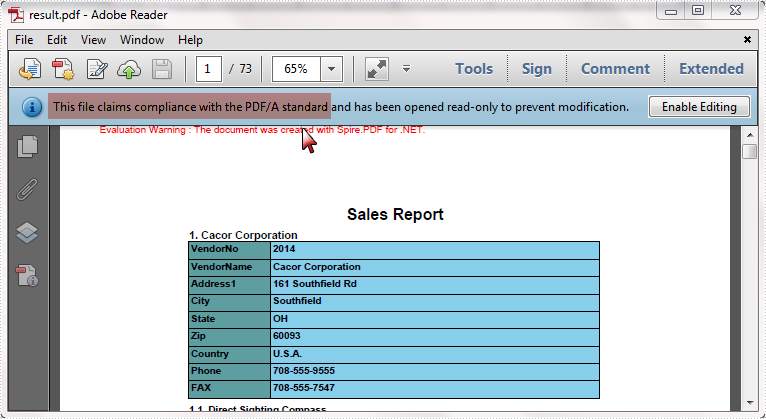Click the page number input field
Image resolution: width=766 pixels, height=419 pixels.
click(x=208, y=69)
